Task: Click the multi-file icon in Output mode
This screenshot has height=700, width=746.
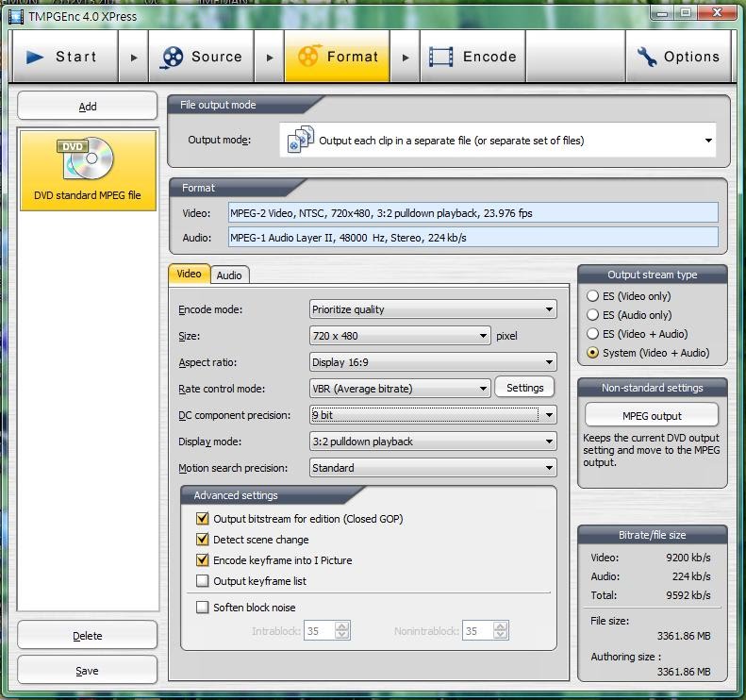Action: coord(301,140)
